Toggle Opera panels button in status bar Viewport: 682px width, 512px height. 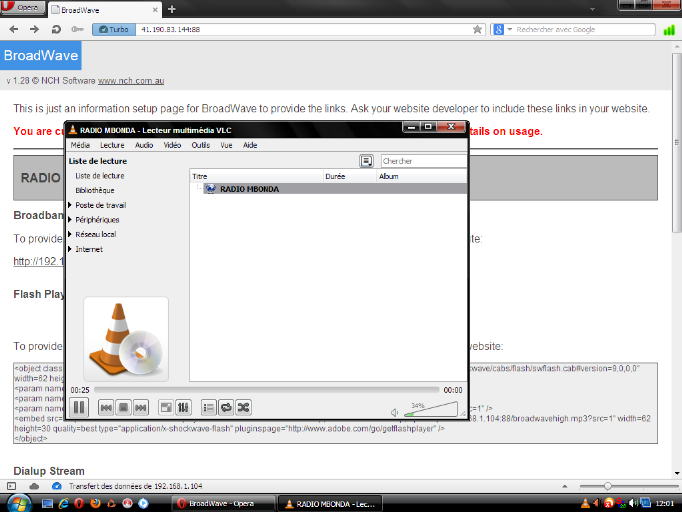point(12,486)
